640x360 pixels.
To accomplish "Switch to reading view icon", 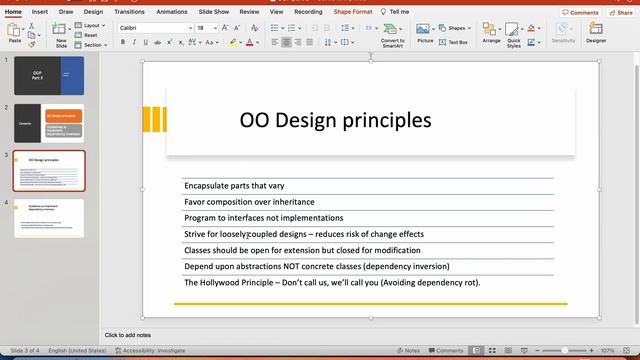I will coord(508,350).
